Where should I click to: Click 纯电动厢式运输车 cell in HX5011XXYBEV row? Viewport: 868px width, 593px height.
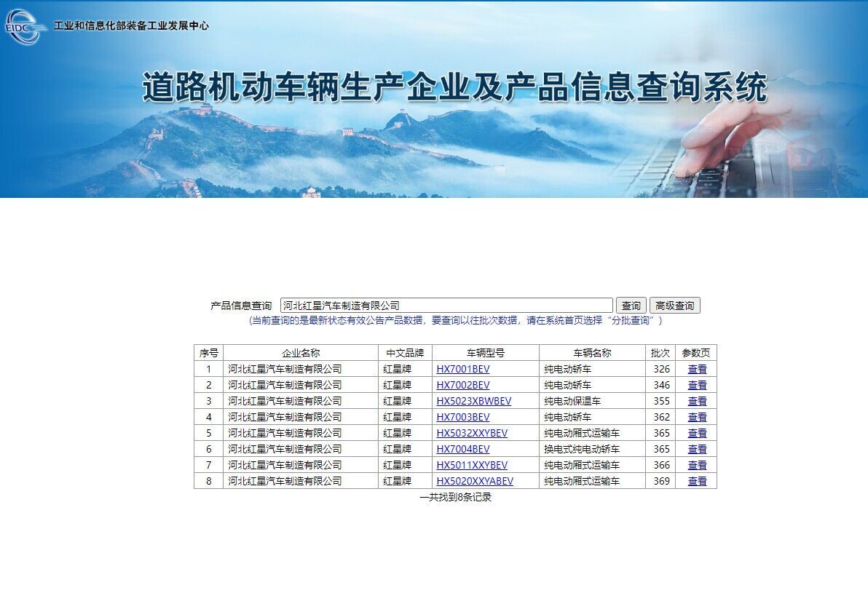[x=592, y=465]
